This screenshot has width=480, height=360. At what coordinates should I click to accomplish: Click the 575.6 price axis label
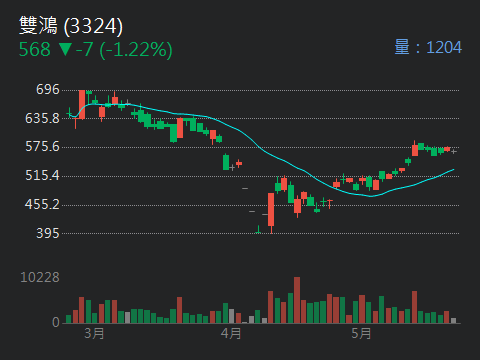pos(42,147)
